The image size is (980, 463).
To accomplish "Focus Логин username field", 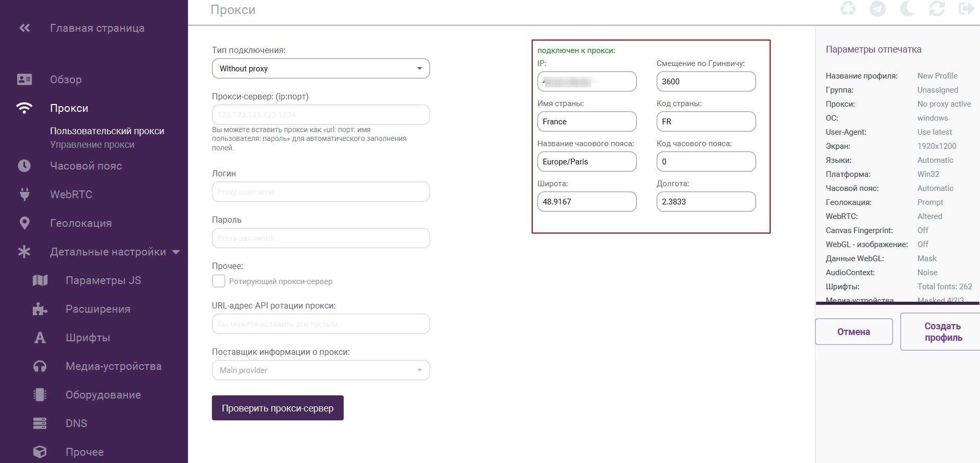I will pyautogui.click(x=321, y=192).
